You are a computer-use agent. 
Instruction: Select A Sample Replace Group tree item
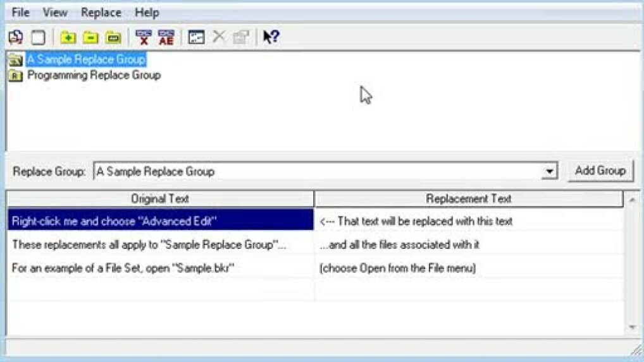(x=86, y=59)
